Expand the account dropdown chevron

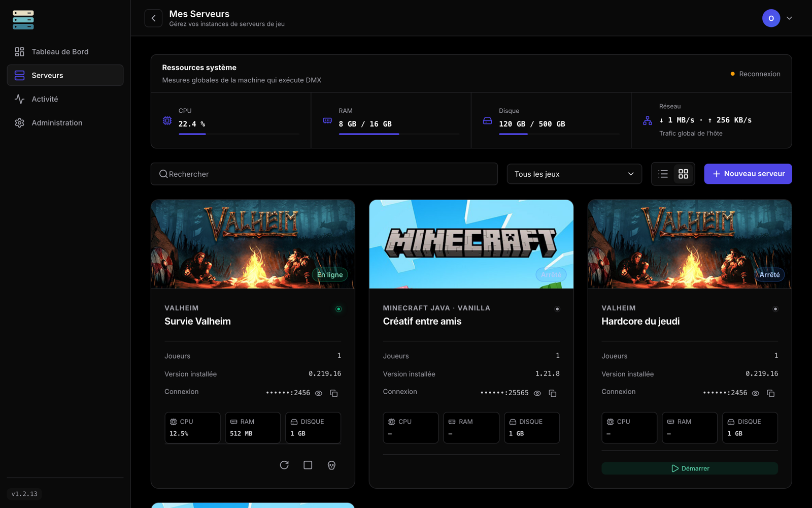pos(789,18)
